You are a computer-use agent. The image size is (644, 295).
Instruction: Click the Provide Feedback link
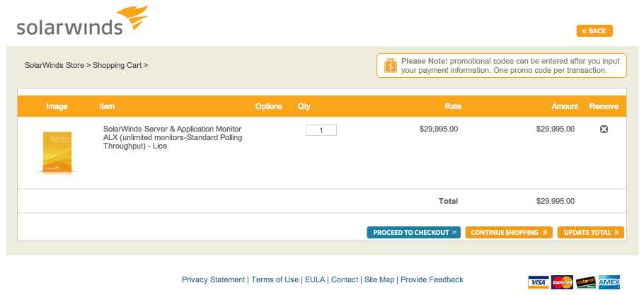pos(432,279)
